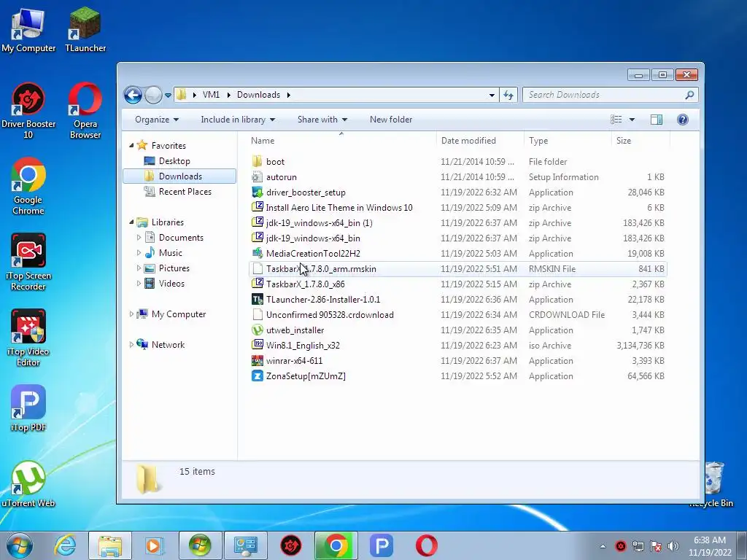The image size is (747, 560).
Task: Open the Windows Start button
Action: coord(20,545)
